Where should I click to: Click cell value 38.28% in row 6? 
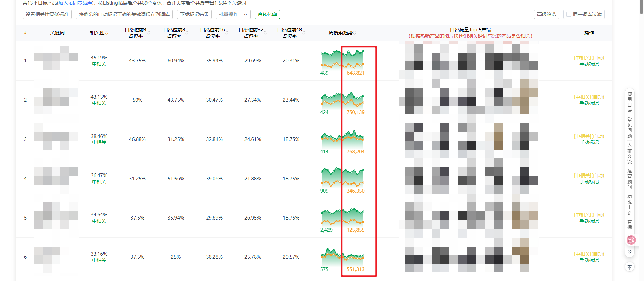(x=214, y=257)
